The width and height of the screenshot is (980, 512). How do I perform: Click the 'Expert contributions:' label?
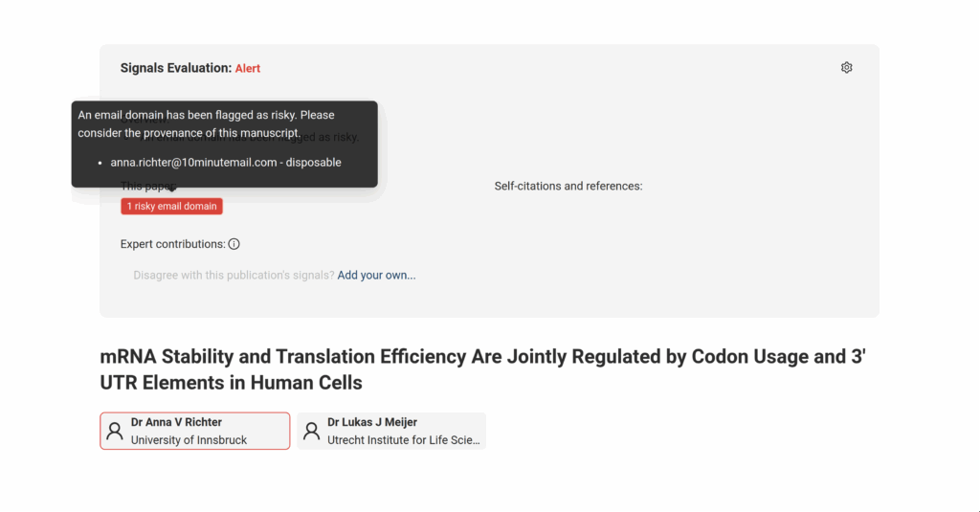click(173, 244)
